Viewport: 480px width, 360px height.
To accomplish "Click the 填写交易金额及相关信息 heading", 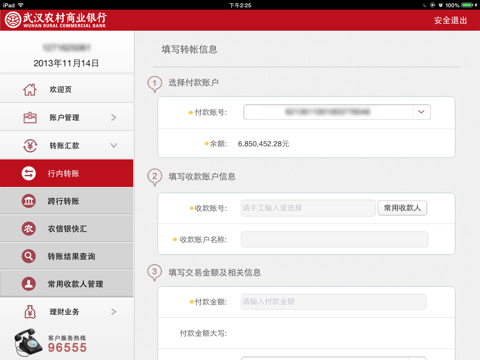I will (x=215, y=272).
